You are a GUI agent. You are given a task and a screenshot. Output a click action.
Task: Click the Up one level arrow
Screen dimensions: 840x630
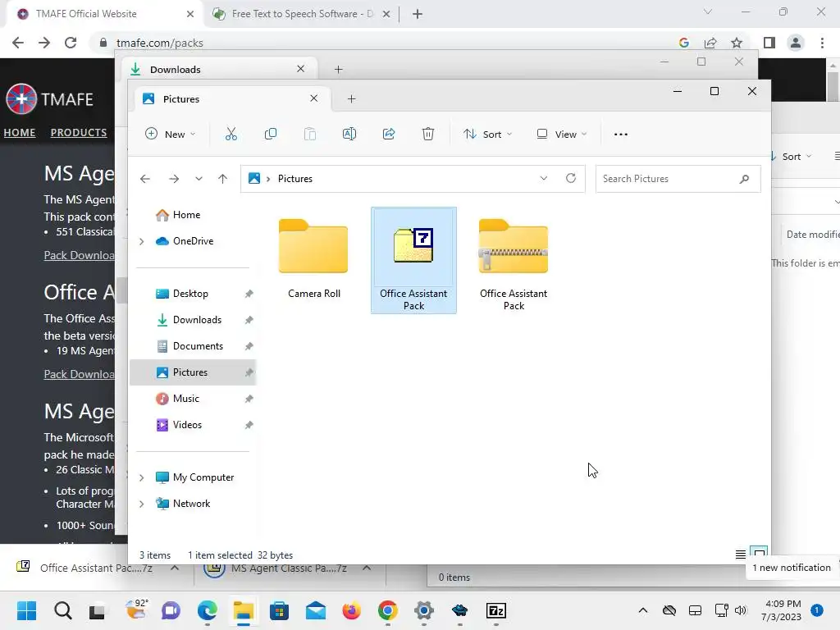click(223, 179)
